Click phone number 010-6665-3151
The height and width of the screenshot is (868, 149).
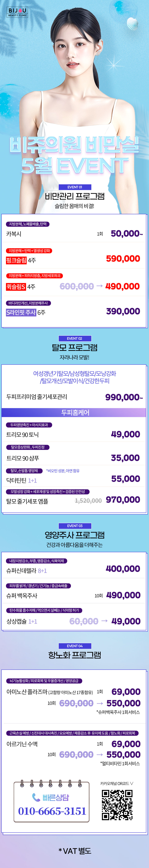coord(52,811)
